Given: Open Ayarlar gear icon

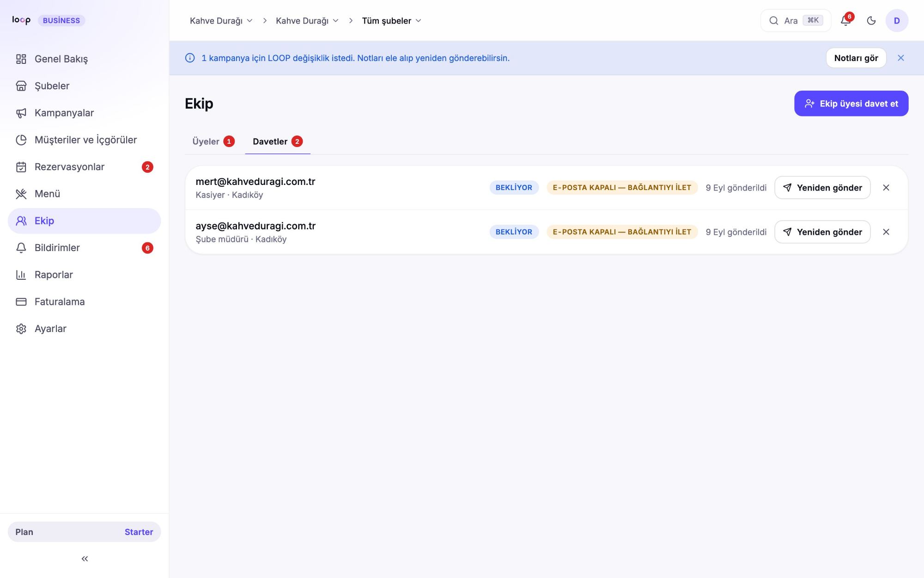Looking at the screenshot, I should click(21, 329).
